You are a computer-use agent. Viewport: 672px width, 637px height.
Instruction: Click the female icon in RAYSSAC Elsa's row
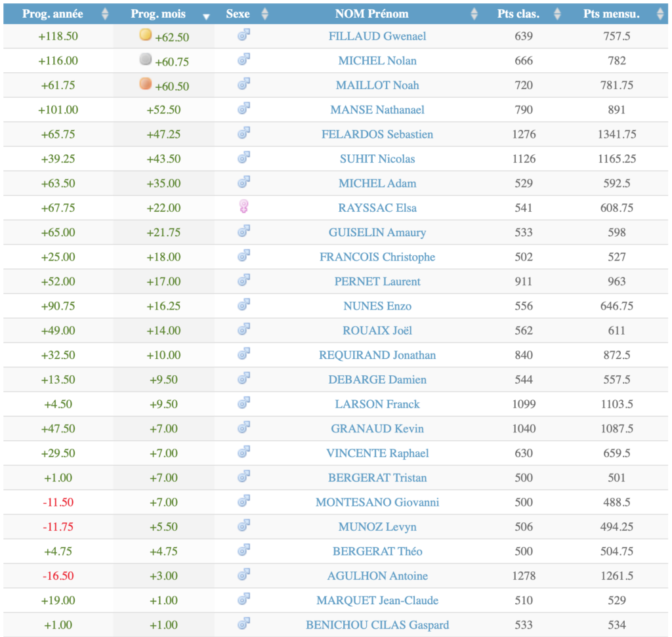243,207
